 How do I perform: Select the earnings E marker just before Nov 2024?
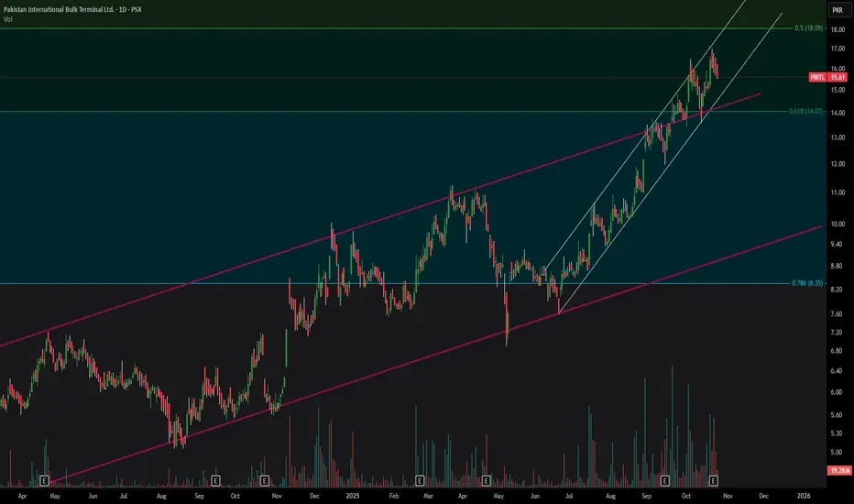point(264,480)
